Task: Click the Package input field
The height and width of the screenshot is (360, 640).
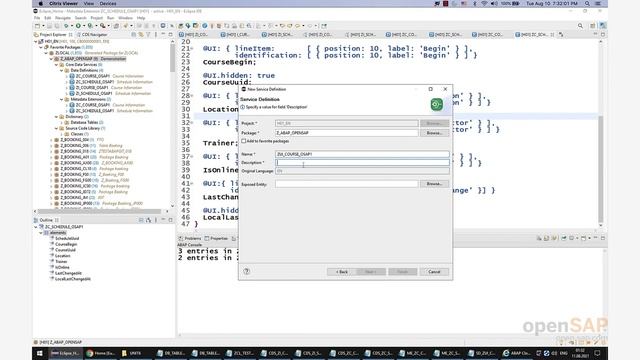Action: 347,133
